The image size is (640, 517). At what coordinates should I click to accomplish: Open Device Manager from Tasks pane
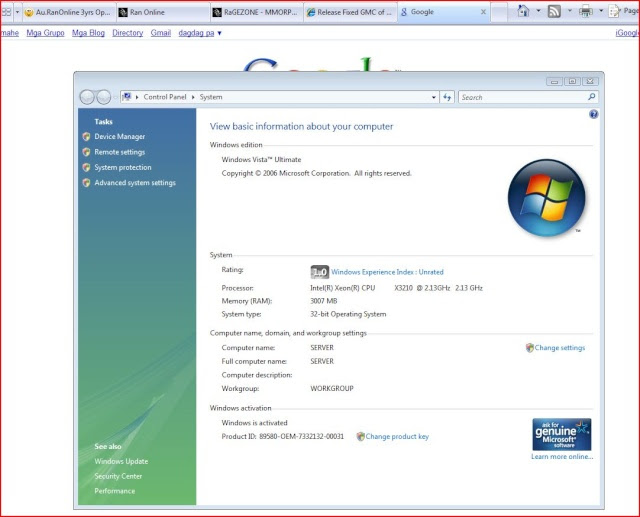click(119, 137)
